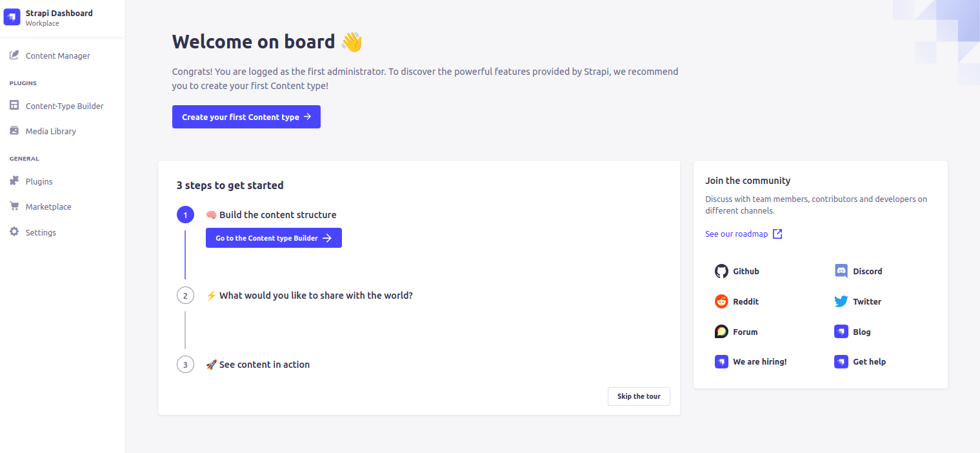Select step 3 circle in the tour
Viewport: 980px width, 453px height.
185,365
